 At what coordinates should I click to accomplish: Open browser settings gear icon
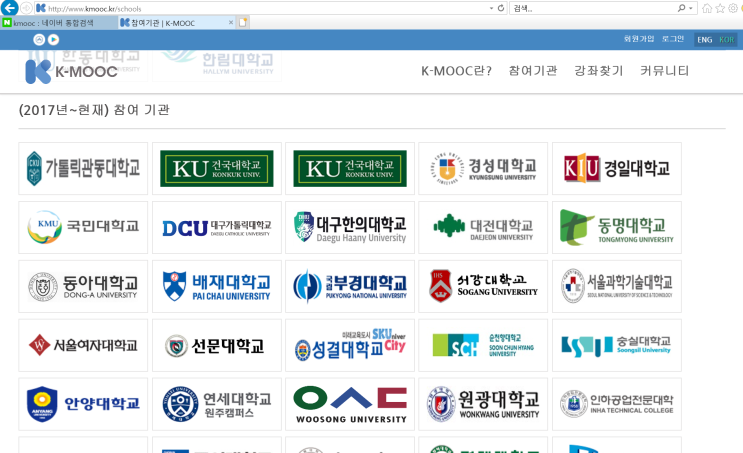pyautogui.click(x=733, y=8)
